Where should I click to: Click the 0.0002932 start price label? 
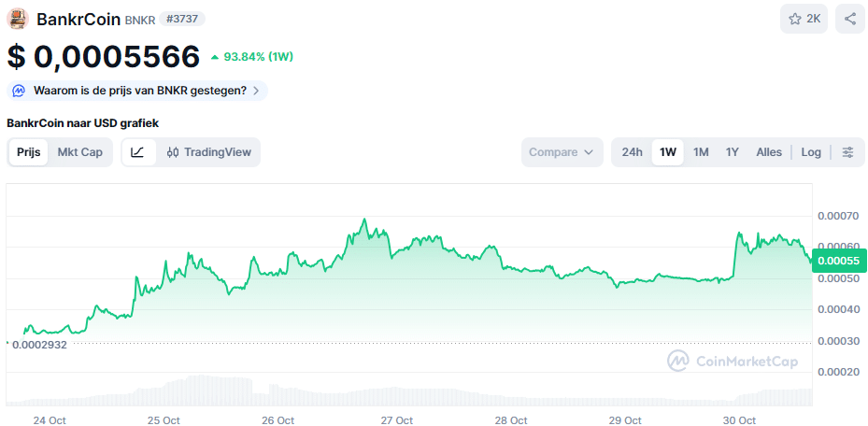(38, 345)
